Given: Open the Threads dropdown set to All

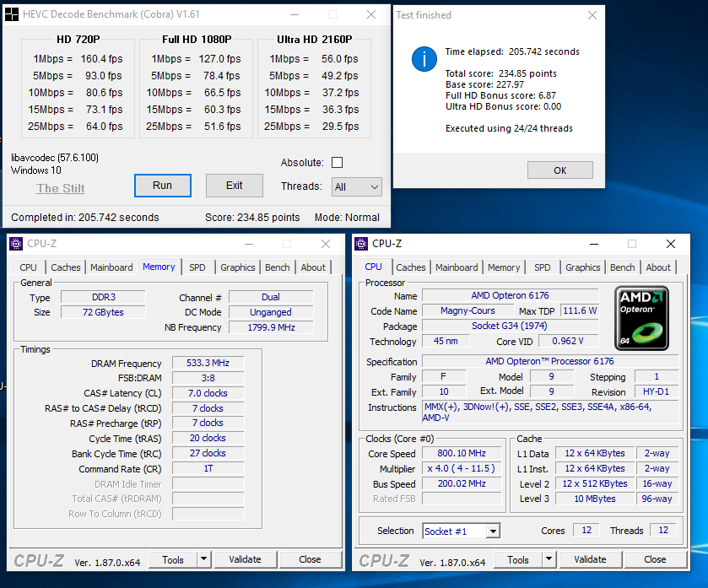Looking at the screenshot, I should click(x=357, y=186).
